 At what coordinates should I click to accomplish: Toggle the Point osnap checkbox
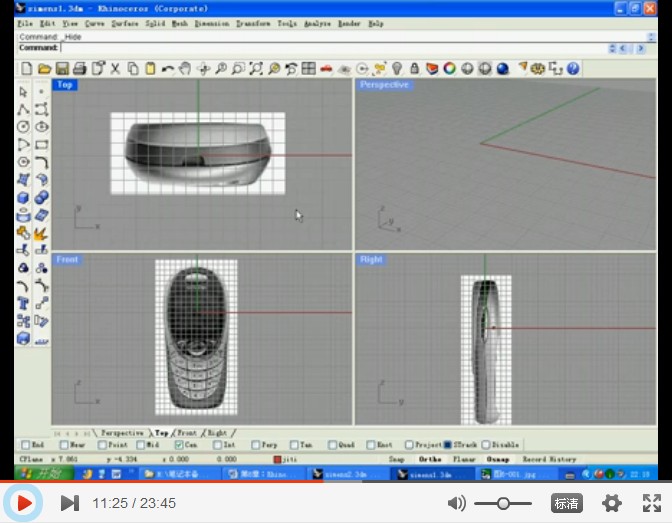tap(102, 445)
